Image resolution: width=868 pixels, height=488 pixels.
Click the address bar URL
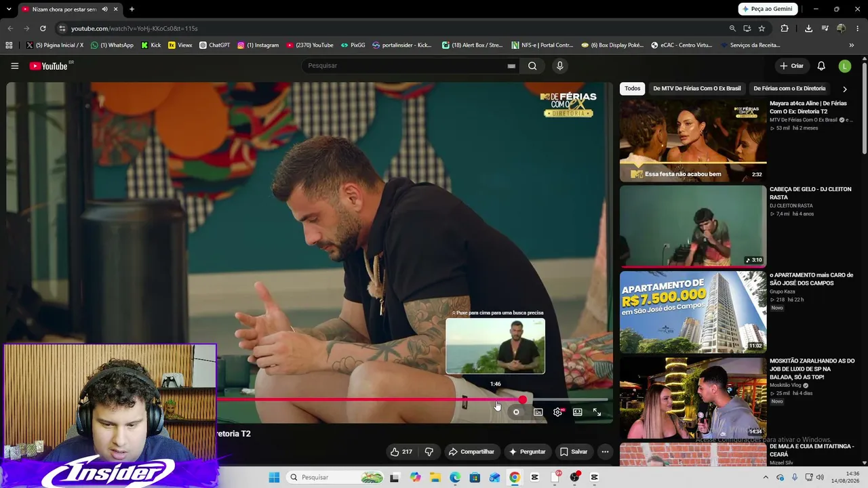(134, 28)
